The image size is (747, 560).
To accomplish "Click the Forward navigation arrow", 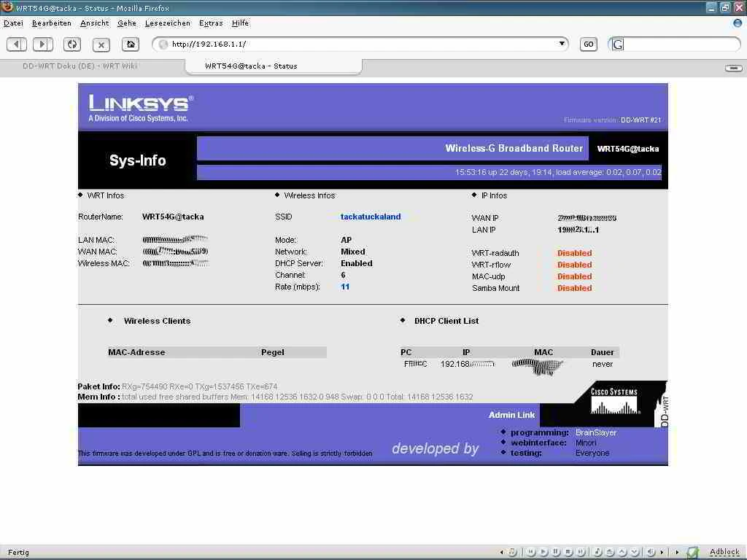I will tap(42, 44).
